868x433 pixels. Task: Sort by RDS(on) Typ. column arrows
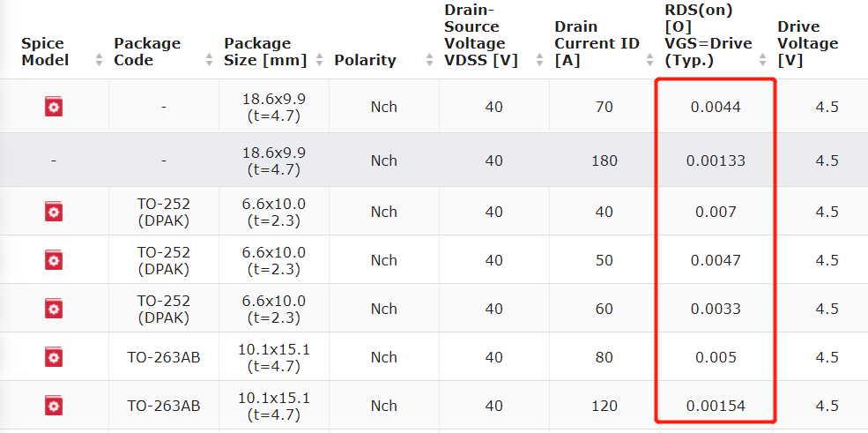pos(763,60)
